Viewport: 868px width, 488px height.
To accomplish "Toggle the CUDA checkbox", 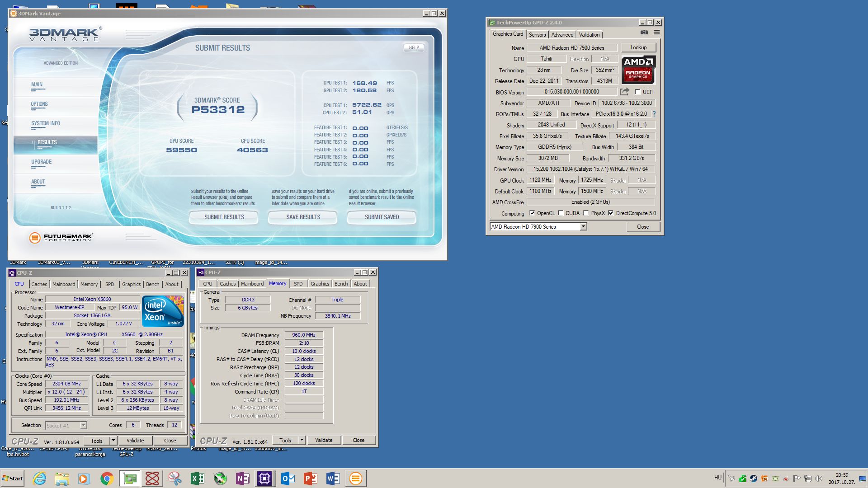I will [x=561, y=213].
